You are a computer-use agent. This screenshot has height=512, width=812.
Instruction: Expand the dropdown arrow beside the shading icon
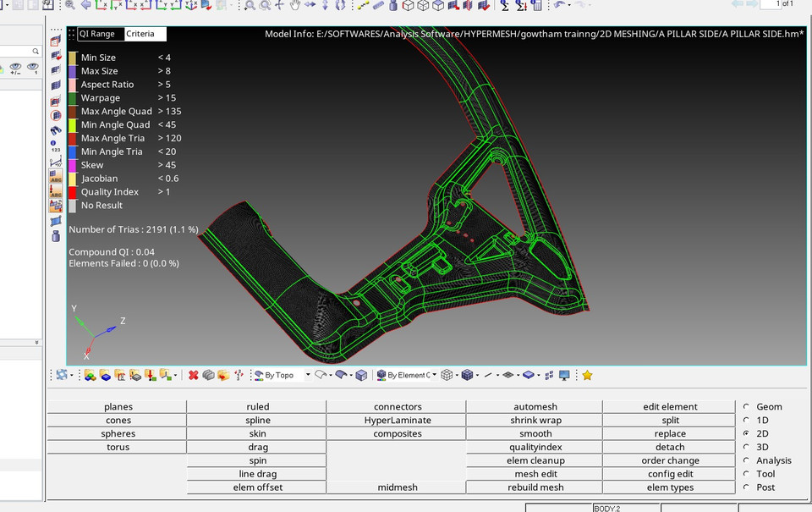[x=476, y=376]
